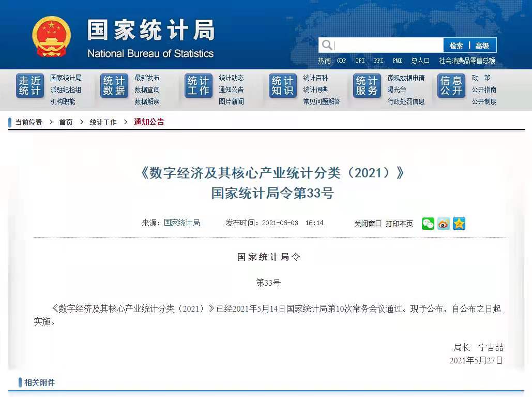The height and width of the screenshot is (397, 532).
Task: Share the article to WeChat
Action: (x=428, y=223)
